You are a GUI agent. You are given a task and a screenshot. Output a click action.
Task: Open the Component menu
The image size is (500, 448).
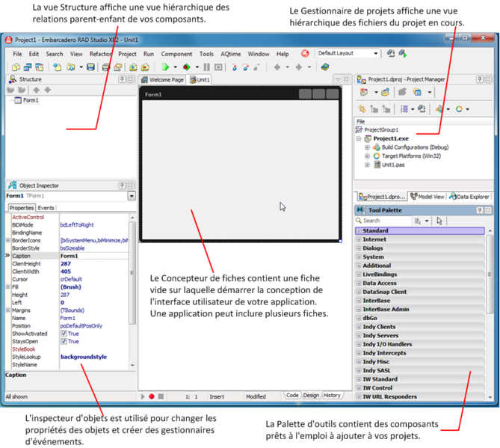[176, 54]
